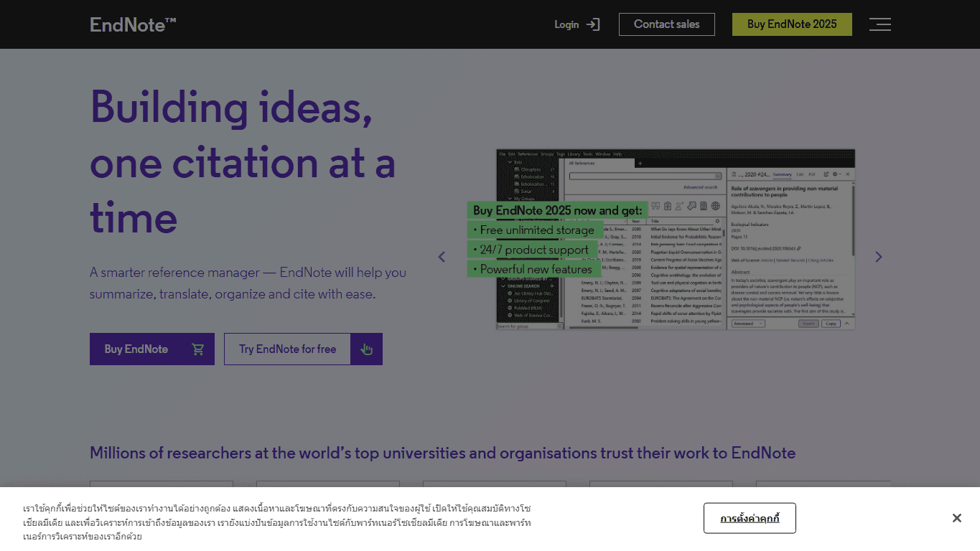Go to next carousel slide
The image size is (980, 551).
tap(878, 256)
